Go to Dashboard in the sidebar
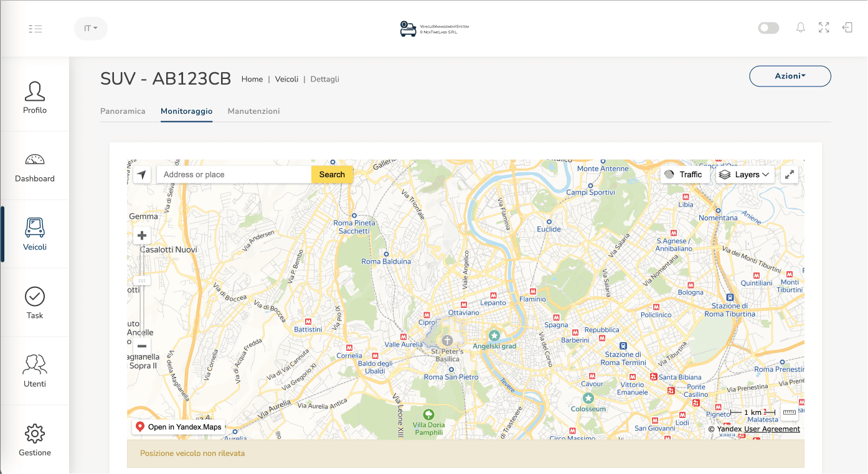 click(35, 166)
